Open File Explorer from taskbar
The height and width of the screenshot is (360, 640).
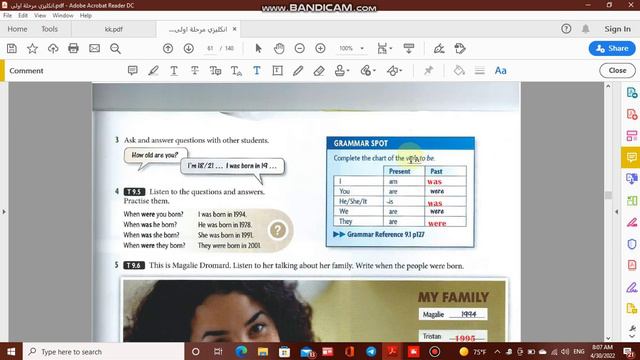[x=263, y=351]
